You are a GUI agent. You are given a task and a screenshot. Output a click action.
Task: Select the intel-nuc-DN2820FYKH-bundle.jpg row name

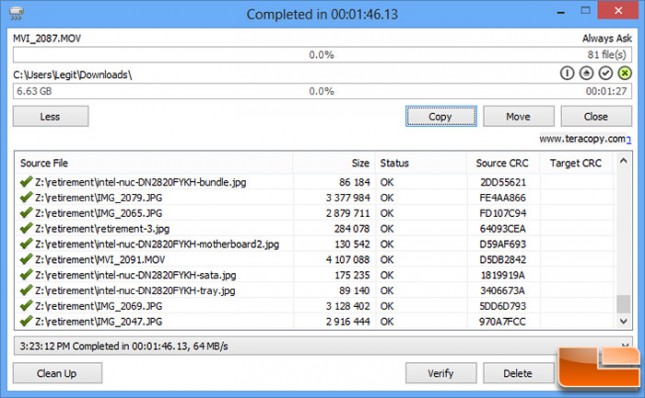[x=141, y=182]
